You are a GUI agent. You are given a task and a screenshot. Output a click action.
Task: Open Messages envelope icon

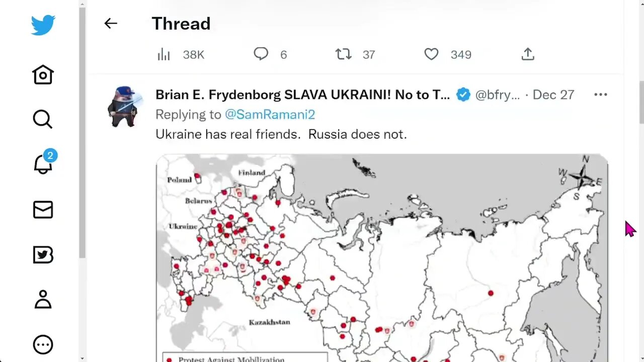click(x=43, y=210)
